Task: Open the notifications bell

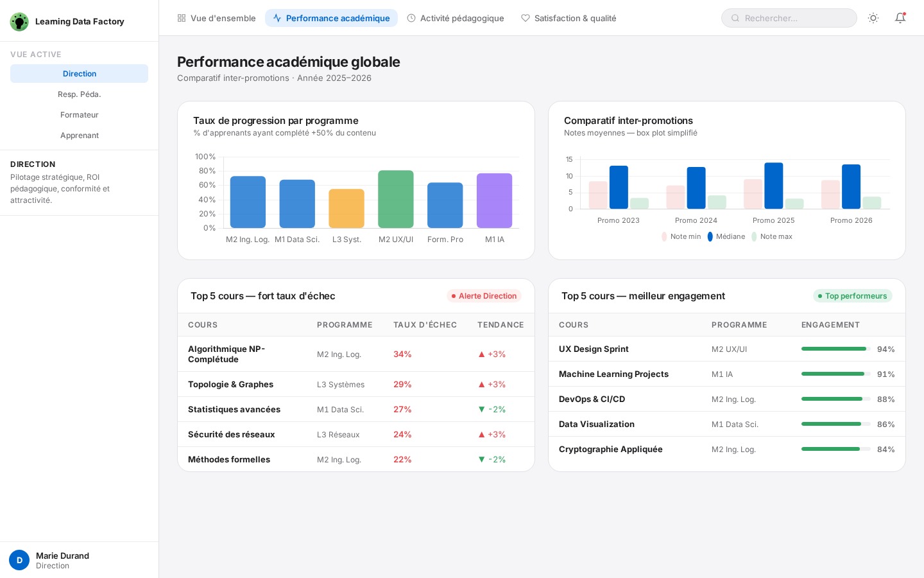Action: point(900,18)
